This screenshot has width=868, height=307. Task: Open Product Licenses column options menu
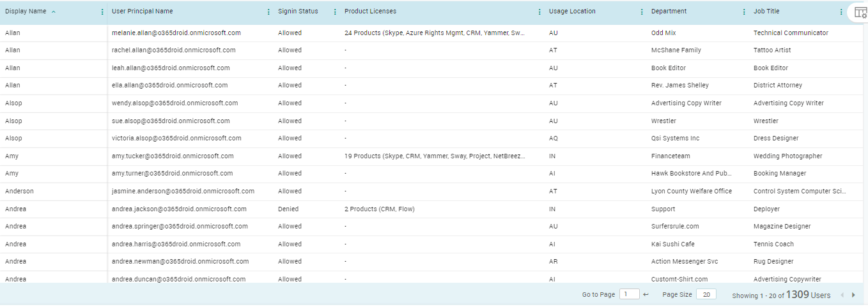coord(539,12)
